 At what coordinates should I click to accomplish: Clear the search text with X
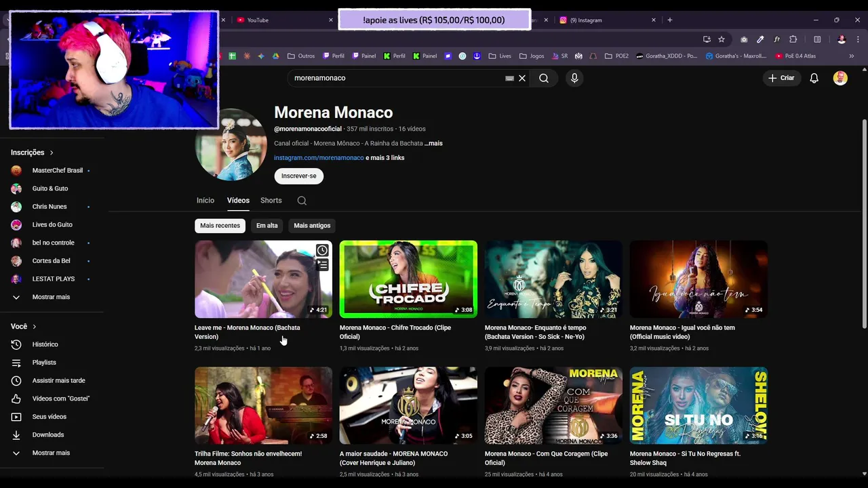(522, 78)
